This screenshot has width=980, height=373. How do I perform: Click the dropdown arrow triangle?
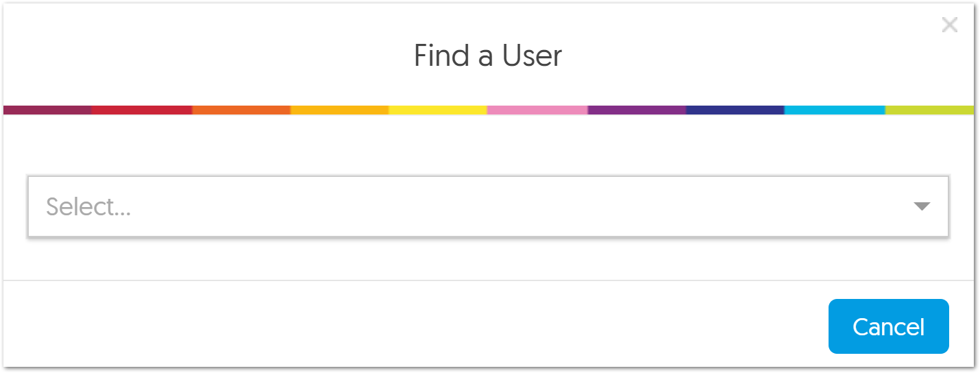(922, 206)
